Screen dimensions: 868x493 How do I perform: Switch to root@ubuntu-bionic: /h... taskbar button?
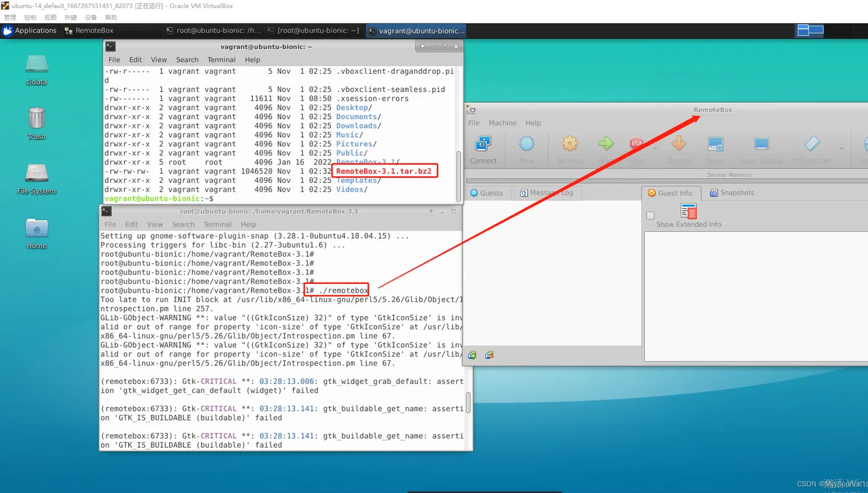coord(214,30)
